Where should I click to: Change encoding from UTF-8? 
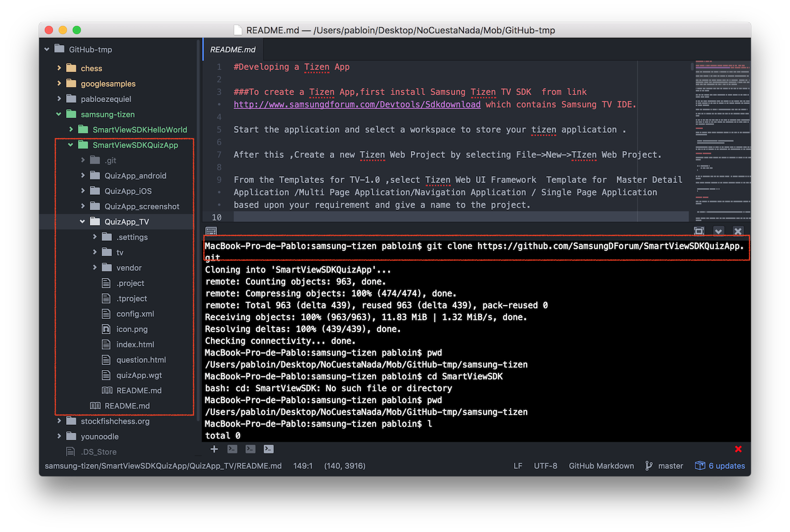click(545, 465)
